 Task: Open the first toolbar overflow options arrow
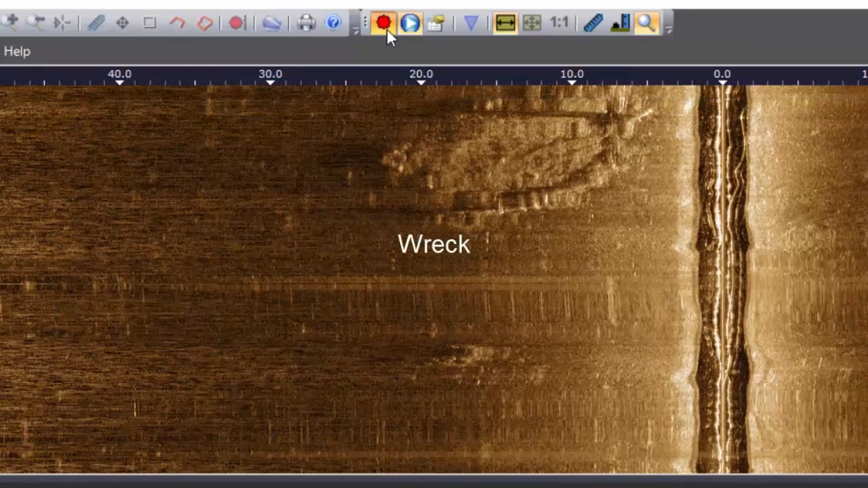pyautogui.click(x=355, y=29)
